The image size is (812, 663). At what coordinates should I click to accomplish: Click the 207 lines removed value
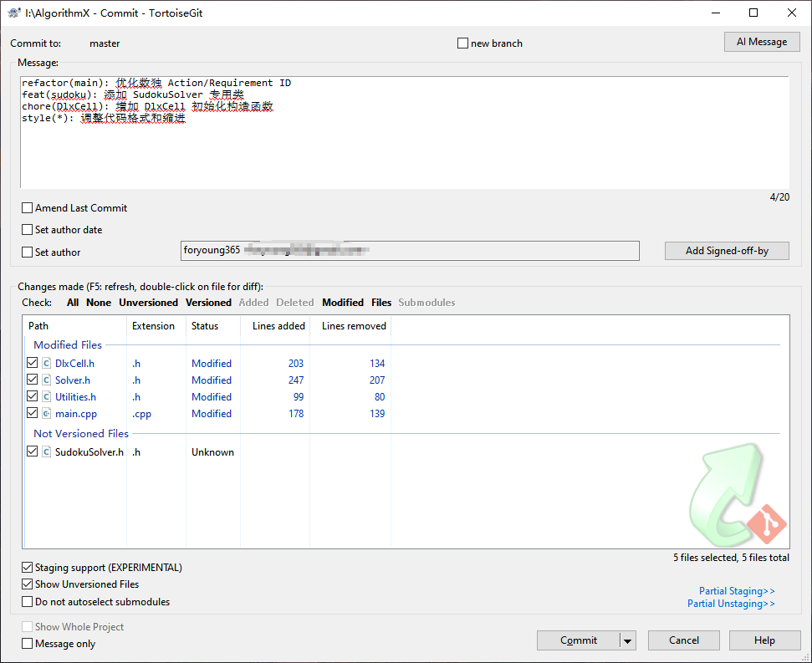pos(377,380)
